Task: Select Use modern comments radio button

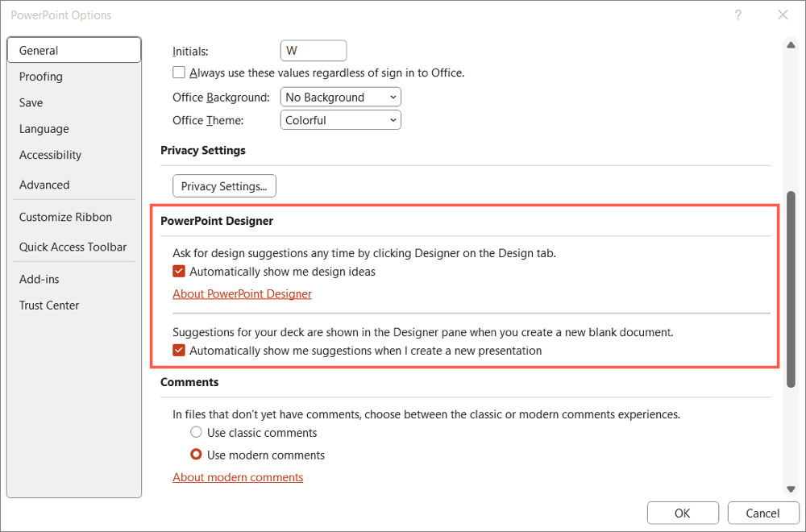Action: [x=196, y=455]
